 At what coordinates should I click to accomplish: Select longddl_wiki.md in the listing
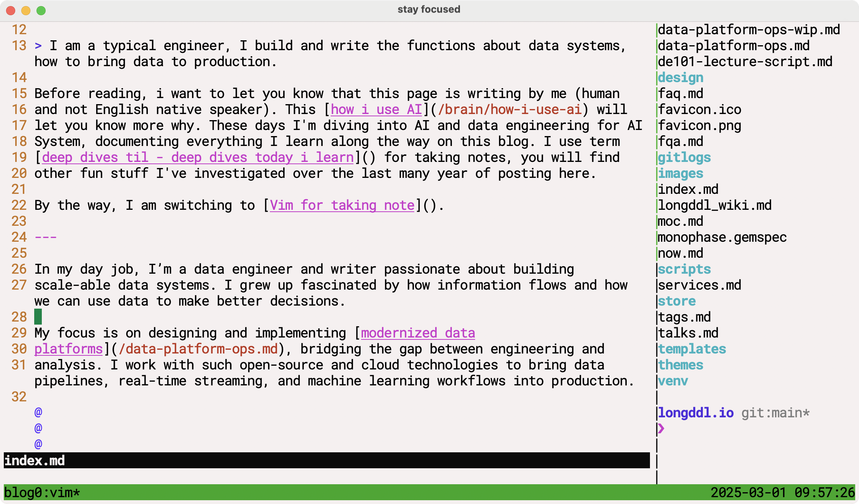point(715,205)
